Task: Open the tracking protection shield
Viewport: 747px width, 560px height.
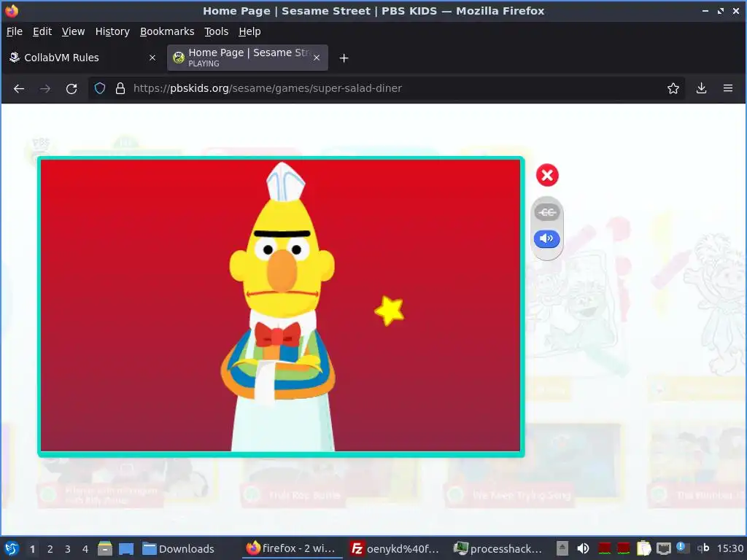Action: click(x=99, y=88)
